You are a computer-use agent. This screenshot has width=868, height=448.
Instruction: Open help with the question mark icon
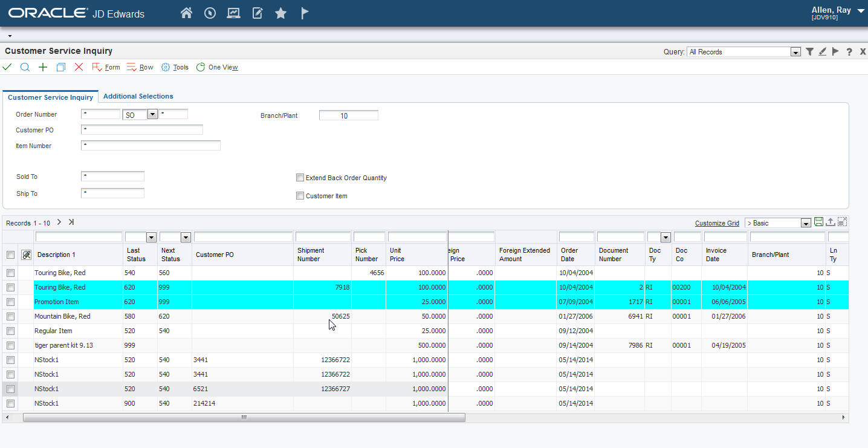(x=849, y=51)
